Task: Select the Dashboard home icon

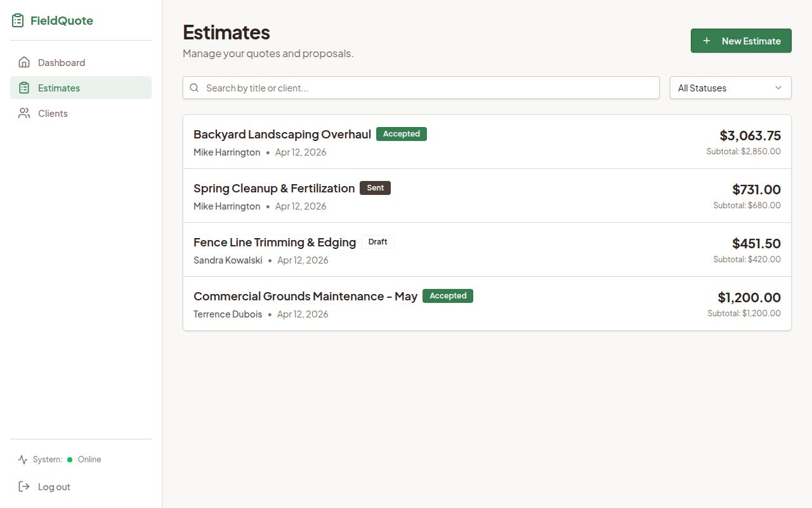Action: (24, 62)
